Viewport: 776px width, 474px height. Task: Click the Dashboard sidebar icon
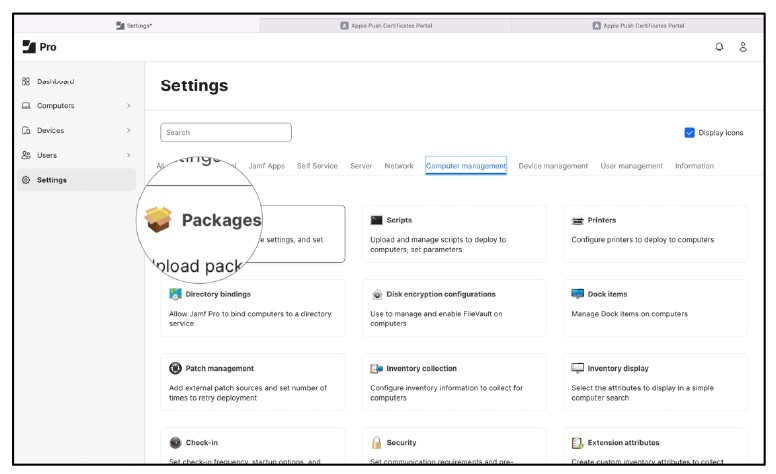[x=26, y=81]
